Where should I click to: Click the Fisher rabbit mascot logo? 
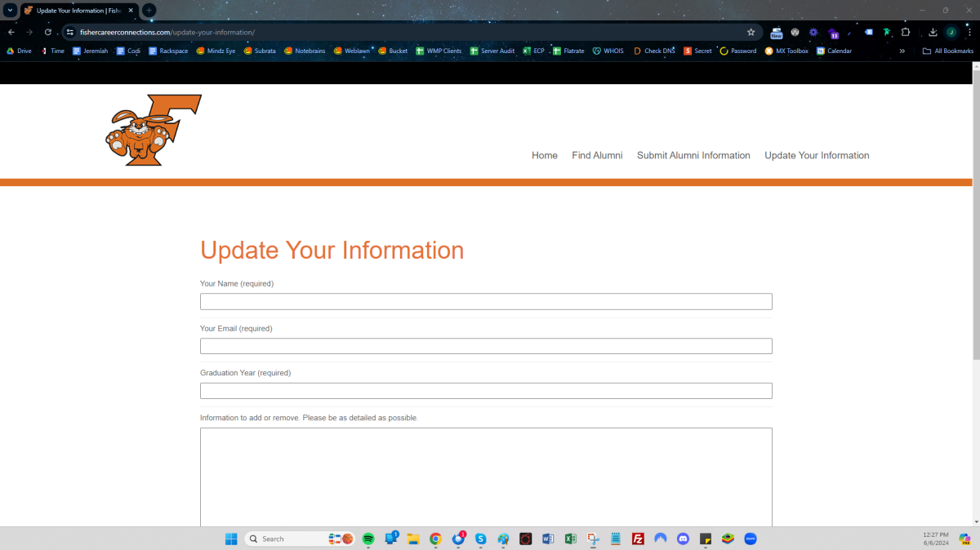click(153, 131)
